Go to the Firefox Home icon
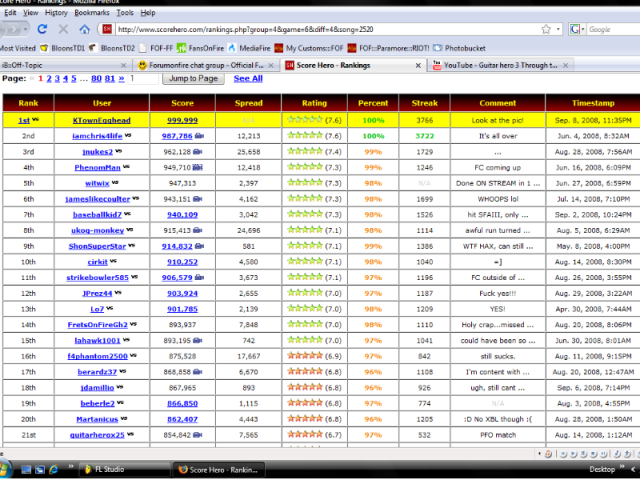 pos(84,29)
